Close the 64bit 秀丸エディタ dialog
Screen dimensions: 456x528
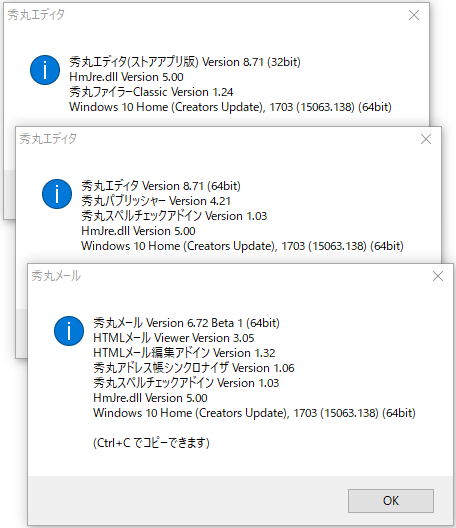(x=426, y=139)
